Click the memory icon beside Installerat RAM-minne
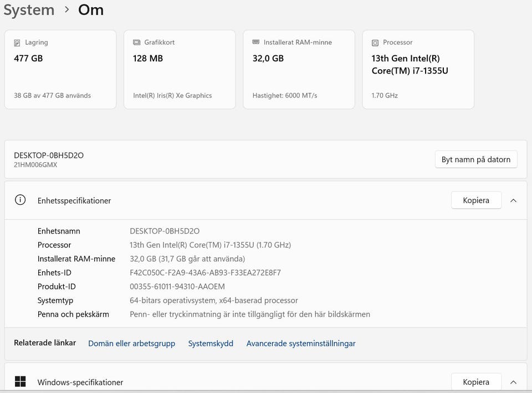Screen dimensions: 532x393 (256, 42)
